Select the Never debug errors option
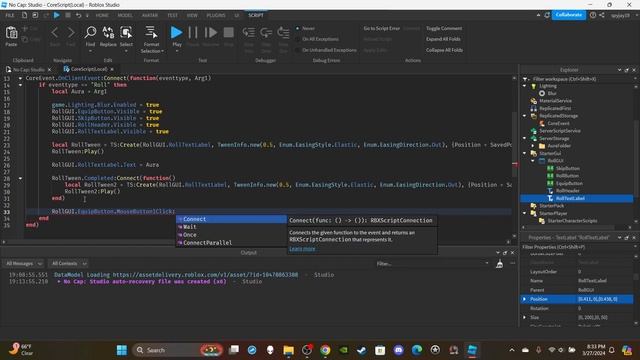The height and width of the screenshot is (360, 640). pyautogui.click(x=306, y=29)
